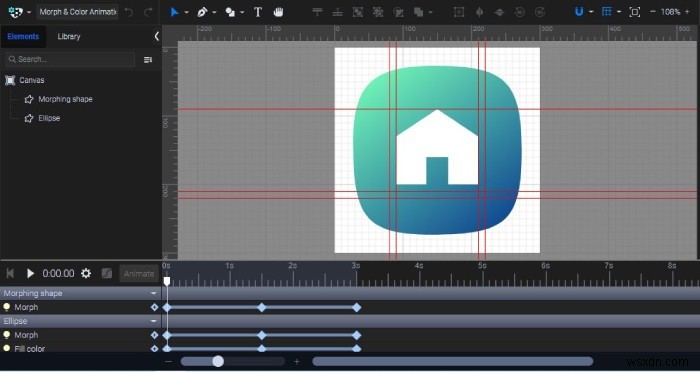
Task: Select Morphing shape's Morph keyframe at 3s
Action: point(356,307)
